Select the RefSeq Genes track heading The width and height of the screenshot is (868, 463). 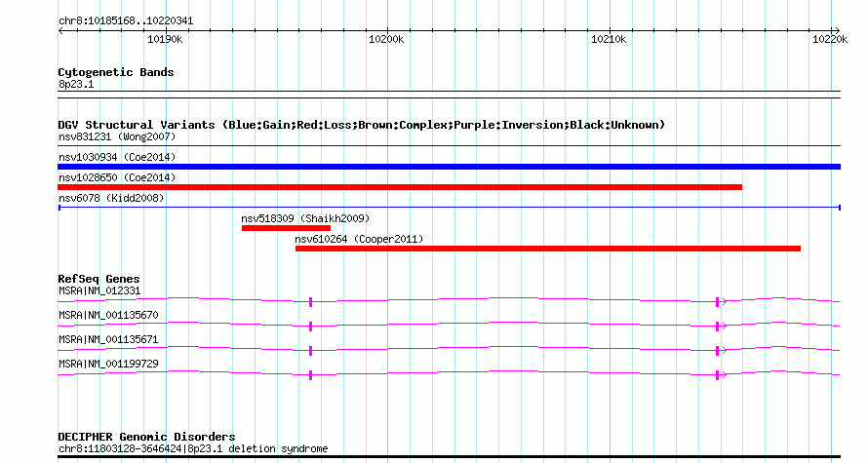click(99, 279)
